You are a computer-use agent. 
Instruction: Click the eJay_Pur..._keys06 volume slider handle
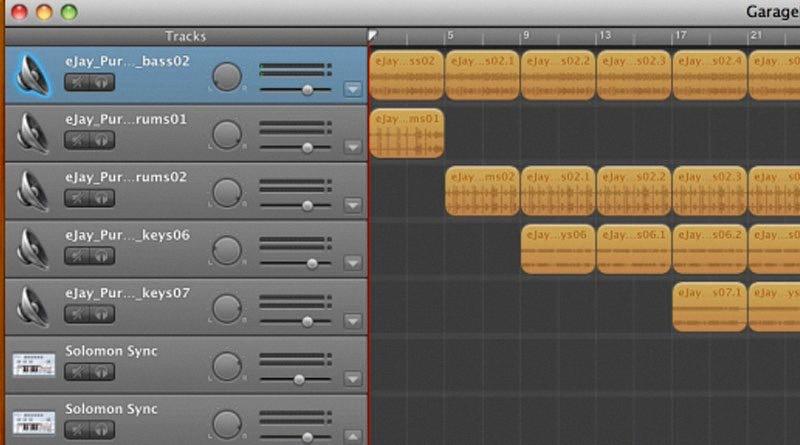312,263
